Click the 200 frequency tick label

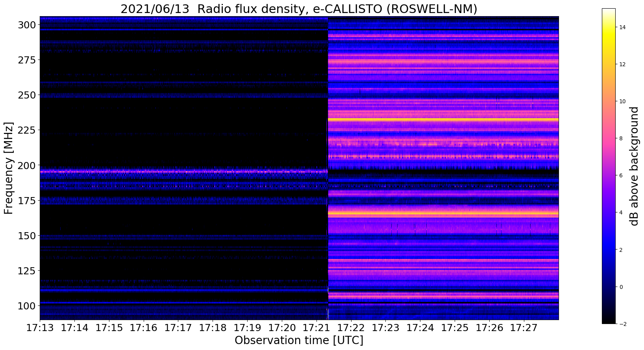(x=27, y=165)
